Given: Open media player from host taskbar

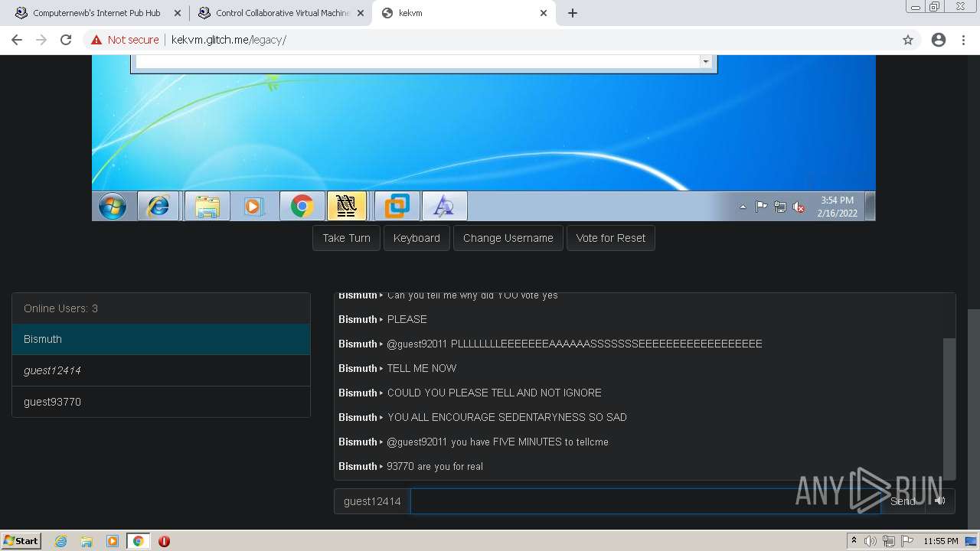Looking at the screenshot, I should click(x=112, y=541).
